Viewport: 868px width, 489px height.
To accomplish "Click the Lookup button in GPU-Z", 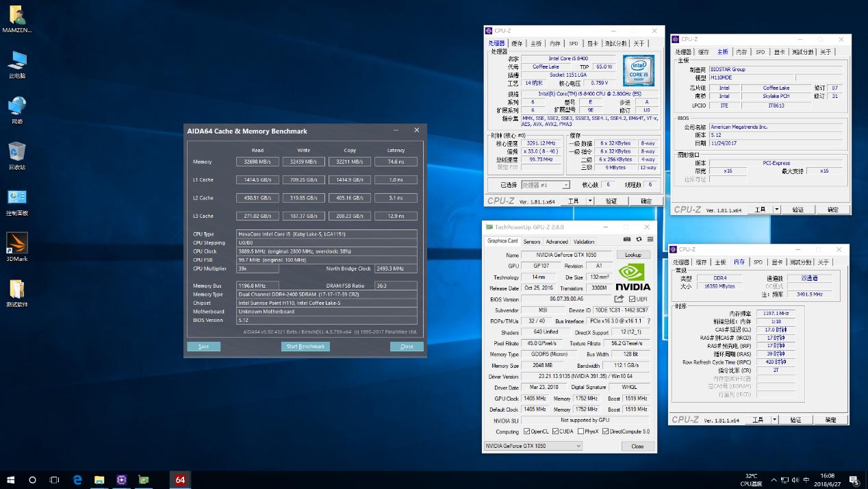I will tap(633, 255).
